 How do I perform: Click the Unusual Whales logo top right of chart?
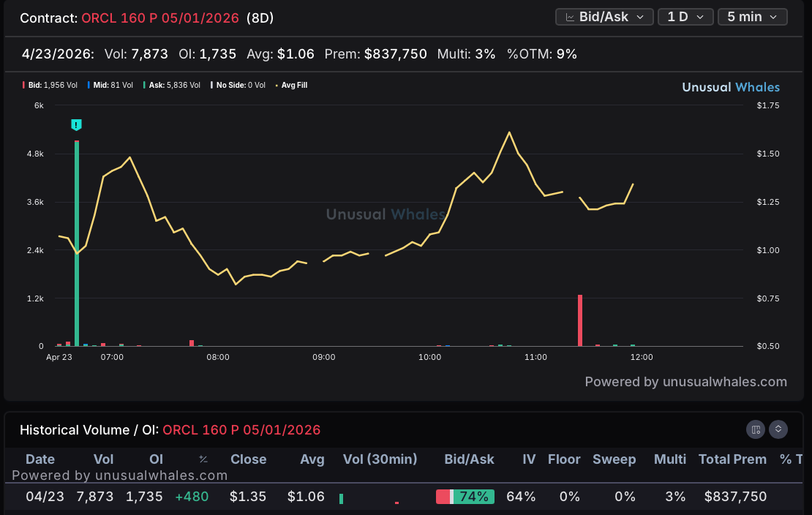pyautogui.click(x=731, y=87)
